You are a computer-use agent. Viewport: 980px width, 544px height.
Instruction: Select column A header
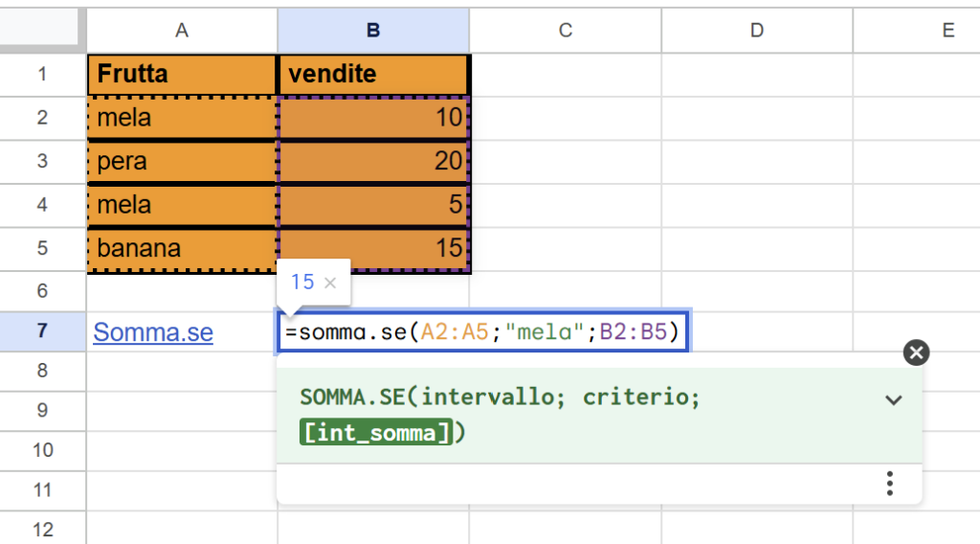[182, 31]
